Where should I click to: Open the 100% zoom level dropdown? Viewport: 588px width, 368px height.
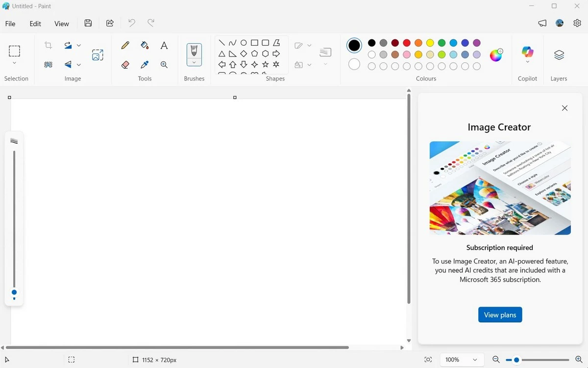tap(462, 360)
